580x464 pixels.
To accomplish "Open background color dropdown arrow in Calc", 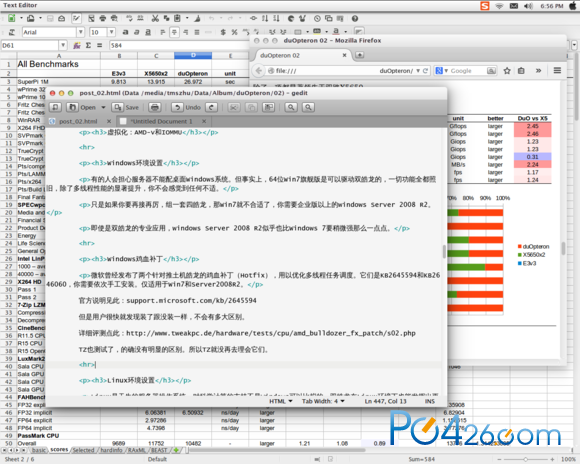I will point(326,32).
